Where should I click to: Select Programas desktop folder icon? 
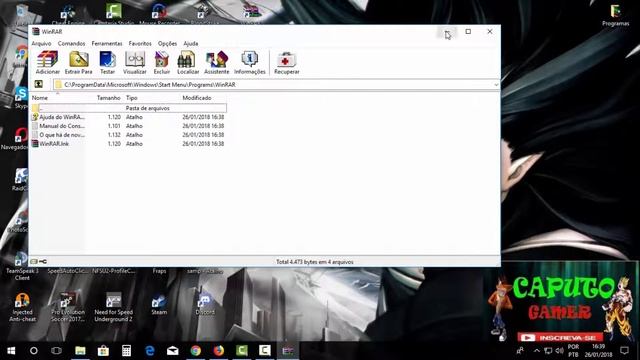point(616,16)
